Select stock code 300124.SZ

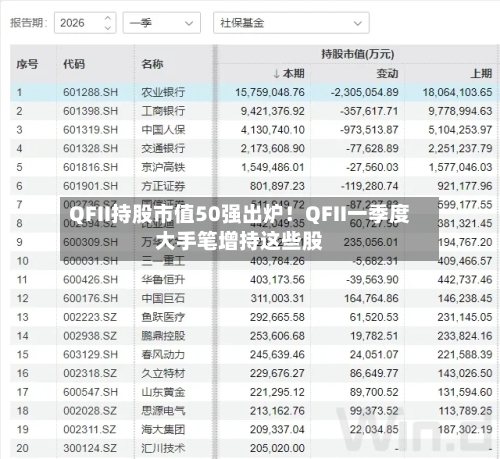[x=90, y=448]
